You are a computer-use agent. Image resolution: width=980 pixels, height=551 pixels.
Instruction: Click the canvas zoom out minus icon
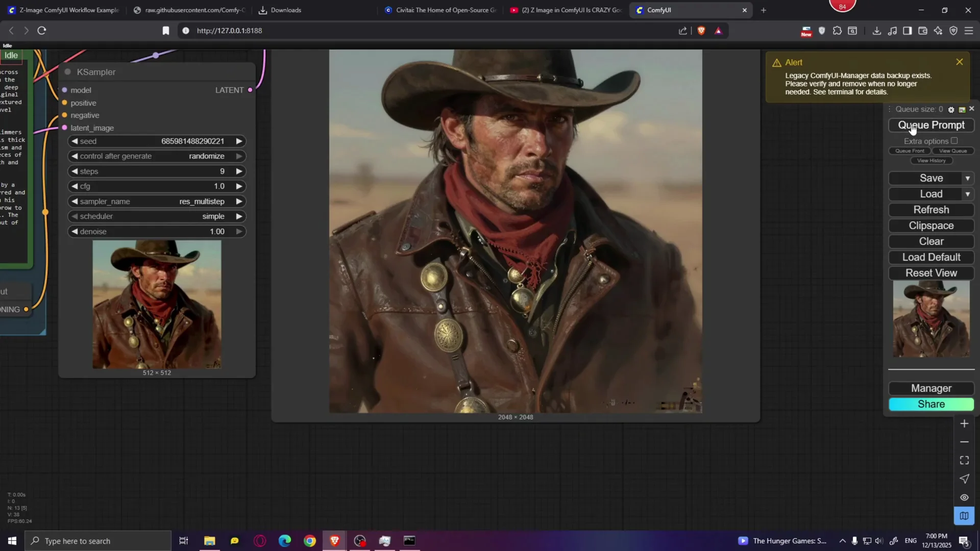tap(964, 442)
